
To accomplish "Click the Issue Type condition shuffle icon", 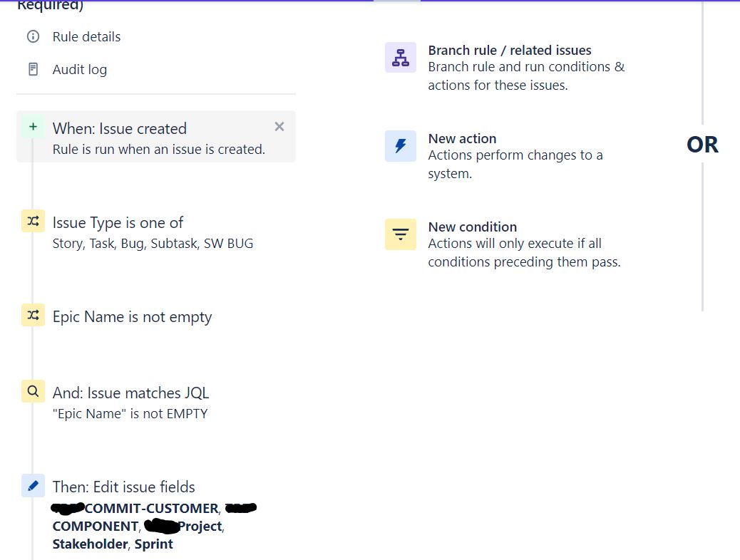I will click(33, 221).
